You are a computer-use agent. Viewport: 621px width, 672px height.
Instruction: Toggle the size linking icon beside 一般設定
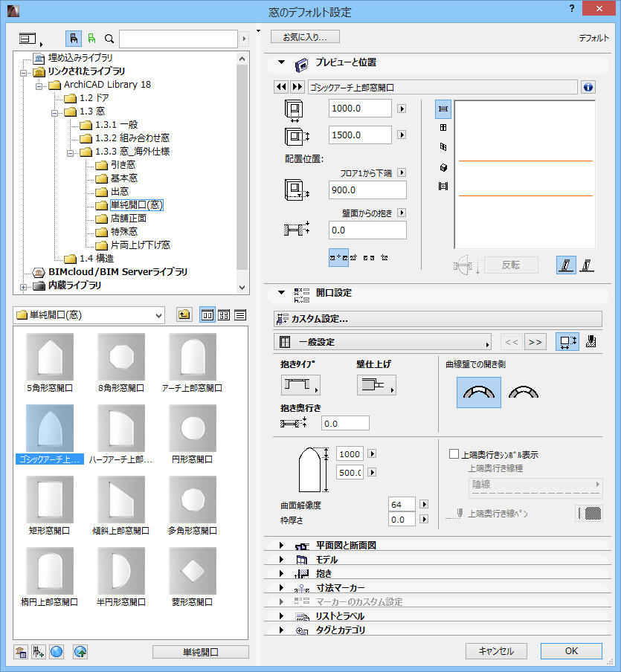tap(567, 341)
